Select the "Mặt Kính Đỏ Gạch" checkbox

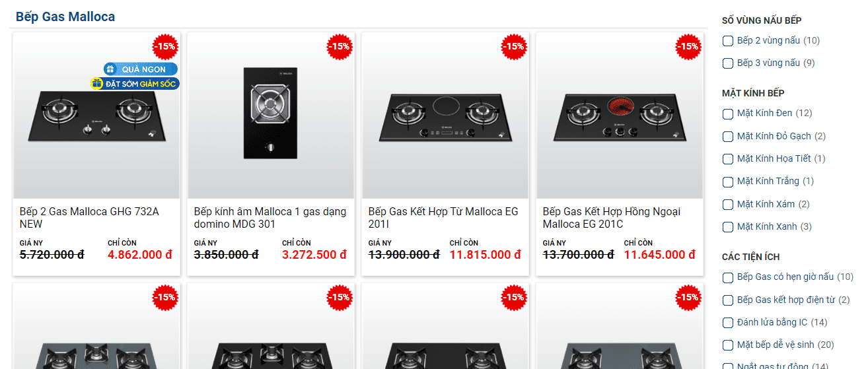point(728,137)
